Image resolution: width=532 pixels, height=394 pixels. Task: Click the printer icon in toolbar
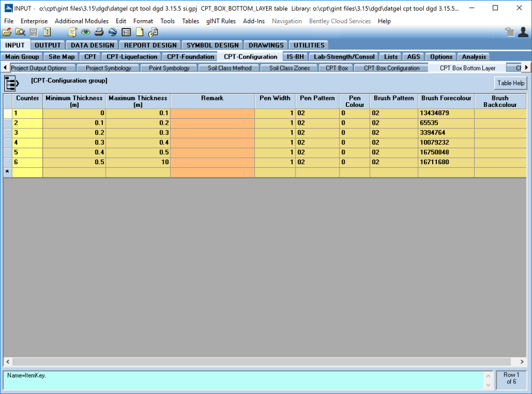click(99, 32)
